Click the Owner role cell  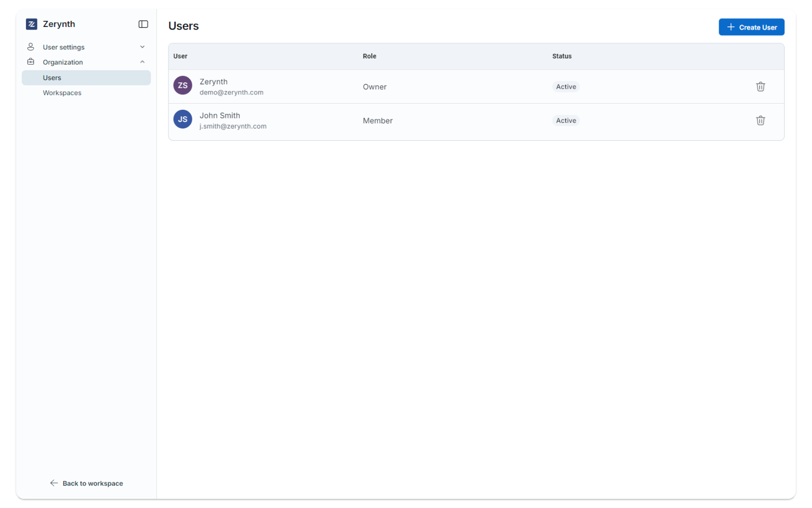(x=375, y=87)
